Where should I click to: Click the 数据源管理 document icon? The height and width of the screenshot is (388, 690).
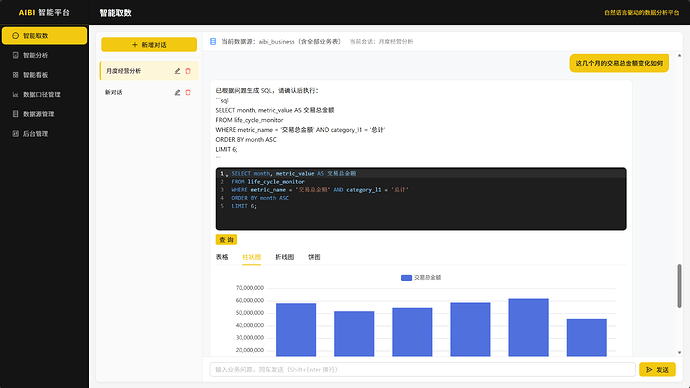pos(15,114)
